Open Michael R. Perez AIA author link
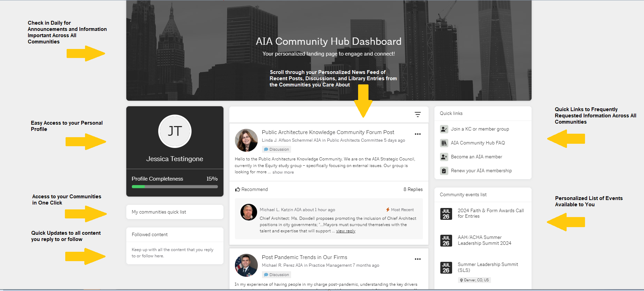 tap(282, 265)
